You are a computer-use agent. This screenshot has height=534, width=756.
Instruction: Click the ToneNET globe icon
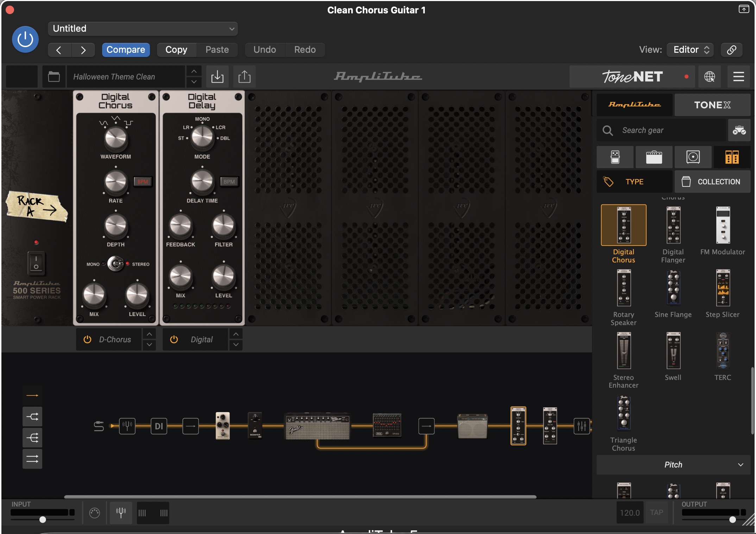coord(709,76)
